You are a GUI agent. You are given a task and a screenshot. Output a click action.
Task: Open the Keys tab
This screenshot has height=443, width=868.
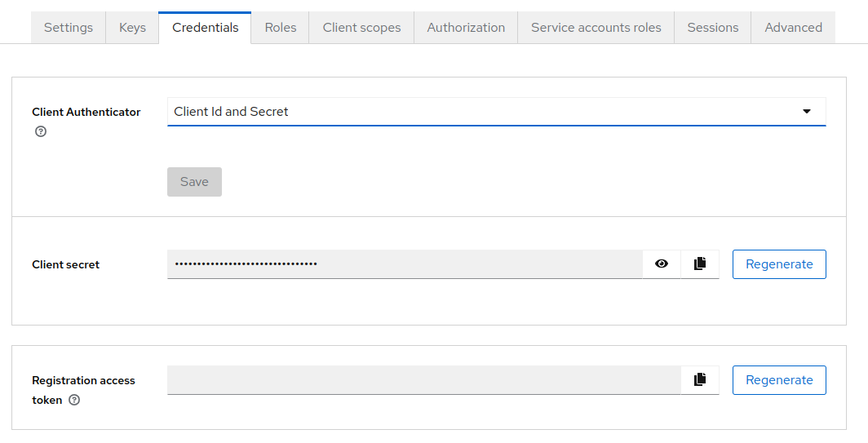click(132, 28)
